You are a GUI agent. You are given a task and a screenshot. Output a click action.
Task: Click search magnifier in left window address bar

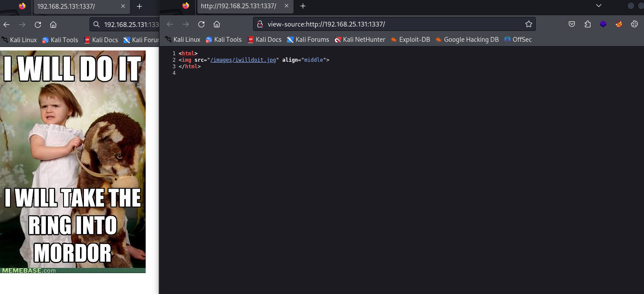[x=97, y=24]
